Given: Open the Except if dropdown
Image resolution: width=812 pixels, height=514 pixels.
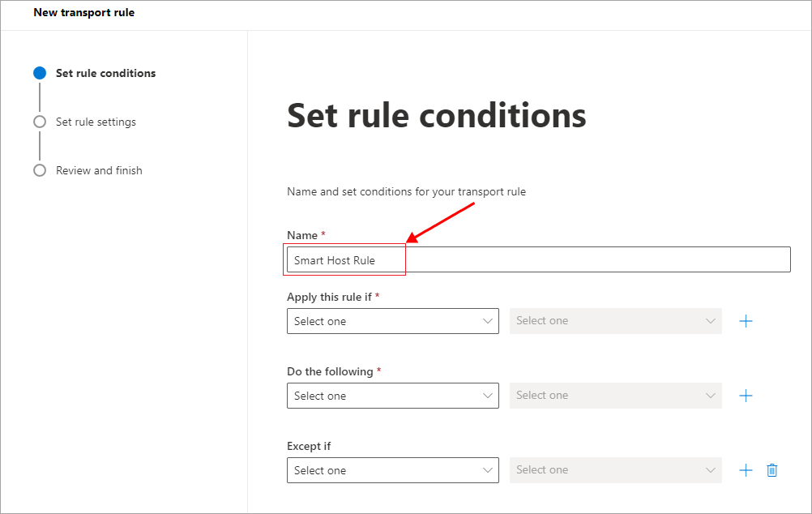Looking at the screenshot, I should coord(392,470).
